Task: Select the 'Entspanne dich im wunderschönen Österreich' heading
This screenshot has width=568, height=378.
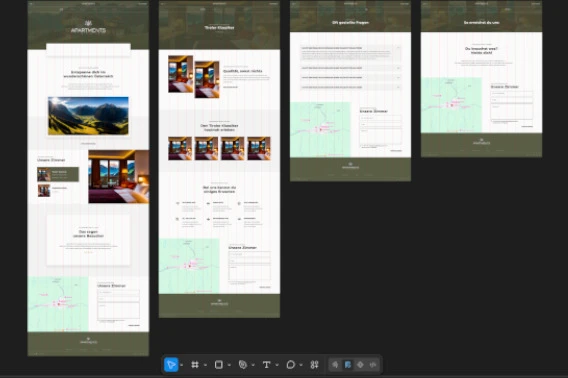Action: (x=88, y=74)
